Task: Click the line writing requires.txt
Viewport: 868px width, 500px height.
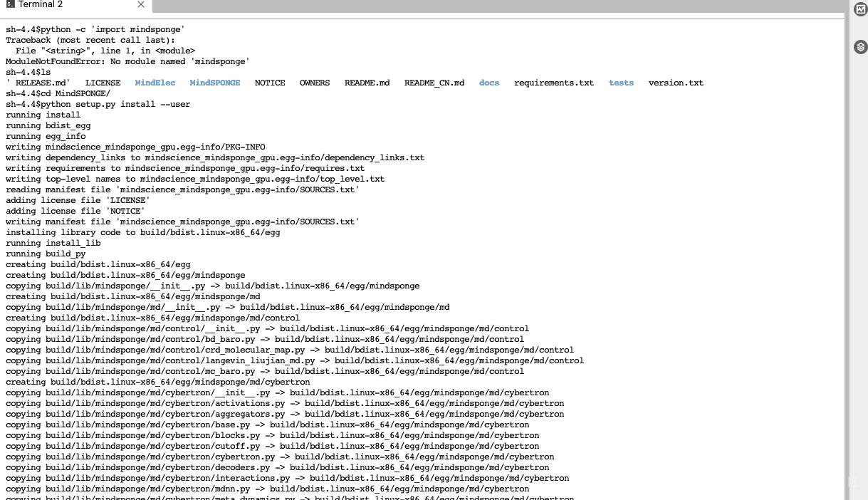Action: [185, 168]
